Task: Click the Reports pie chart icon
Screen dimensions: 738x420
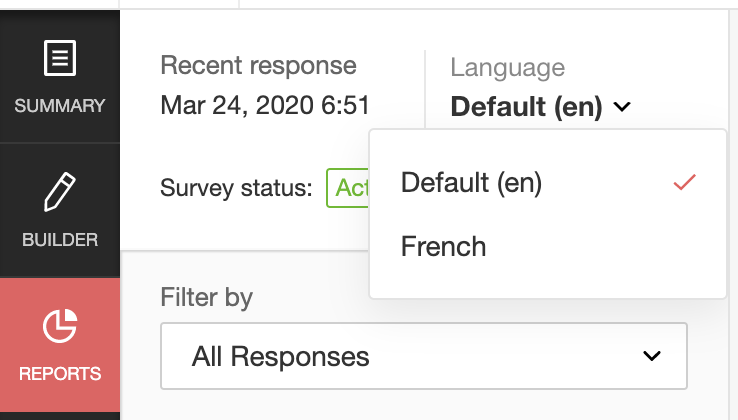Action: (60, 326)
